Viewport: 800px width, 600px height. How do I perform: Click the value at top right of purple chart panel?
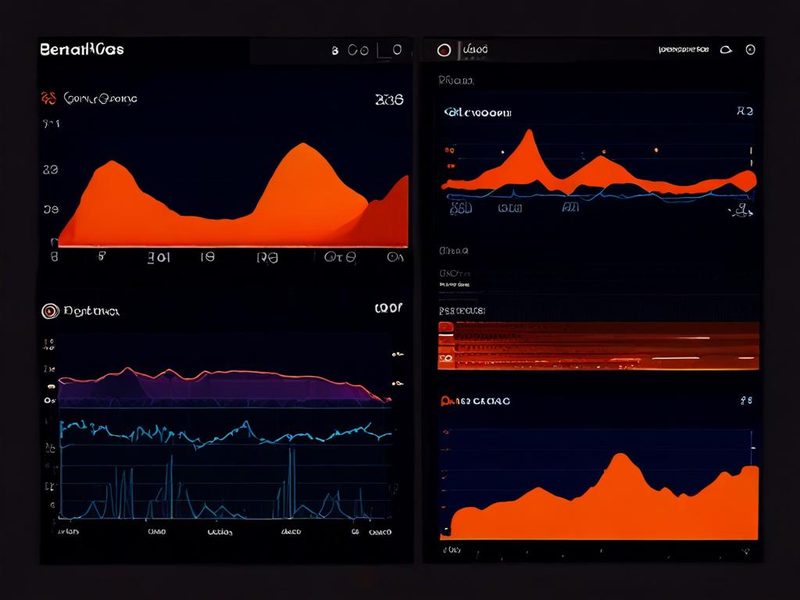(x=388, y=308)
